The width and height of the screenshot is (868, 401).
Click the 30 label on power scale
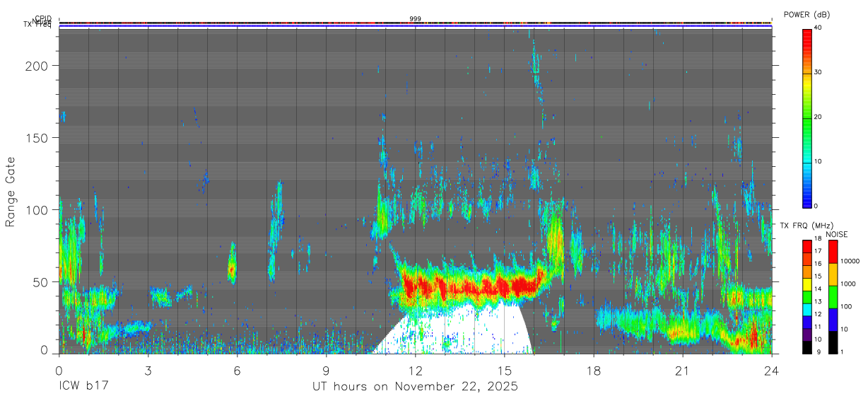coord(818,72)
